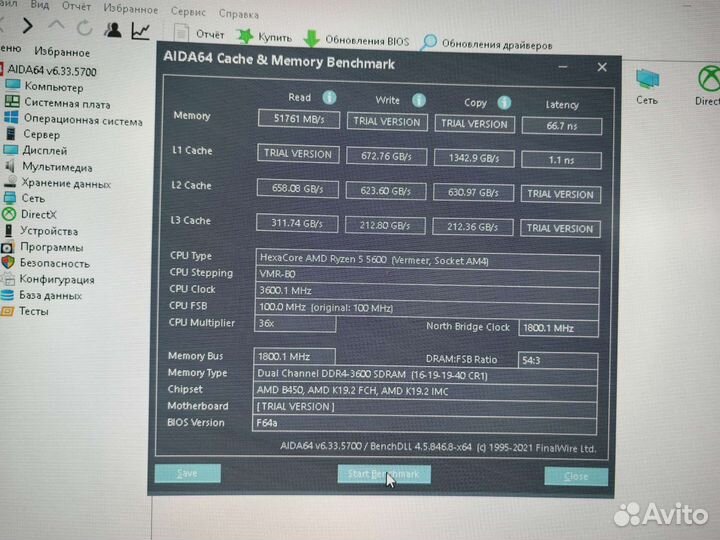Click the CPU Multiplier value 36x
Image resolution: width=720 pixels, height=540 pixels.
pyautogui.click(x=295, y=323)
